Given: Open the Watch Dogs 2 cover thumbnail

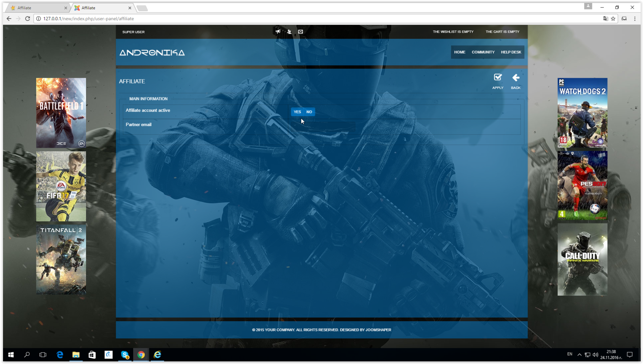Looking at the screenshot, I should coord(582,113).
